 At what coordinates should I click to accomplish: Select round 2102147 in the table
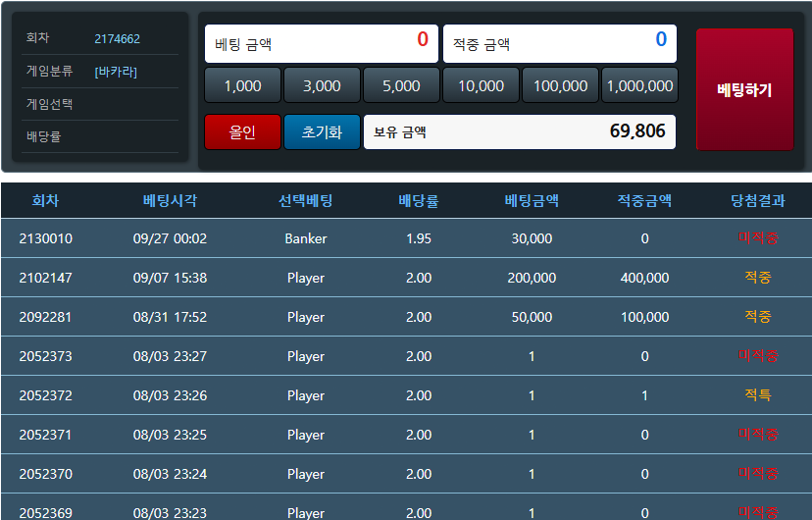tap(45, 278)
